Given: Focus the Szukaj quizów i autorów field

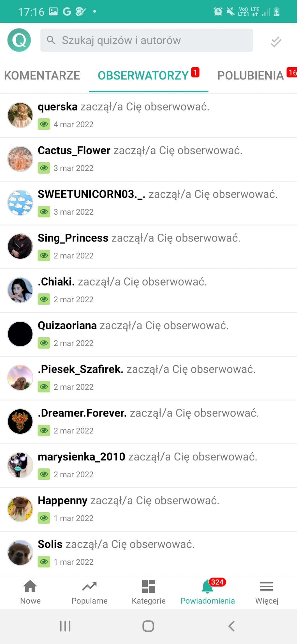Looking at the screenshot, I should (x=147, y=40).
